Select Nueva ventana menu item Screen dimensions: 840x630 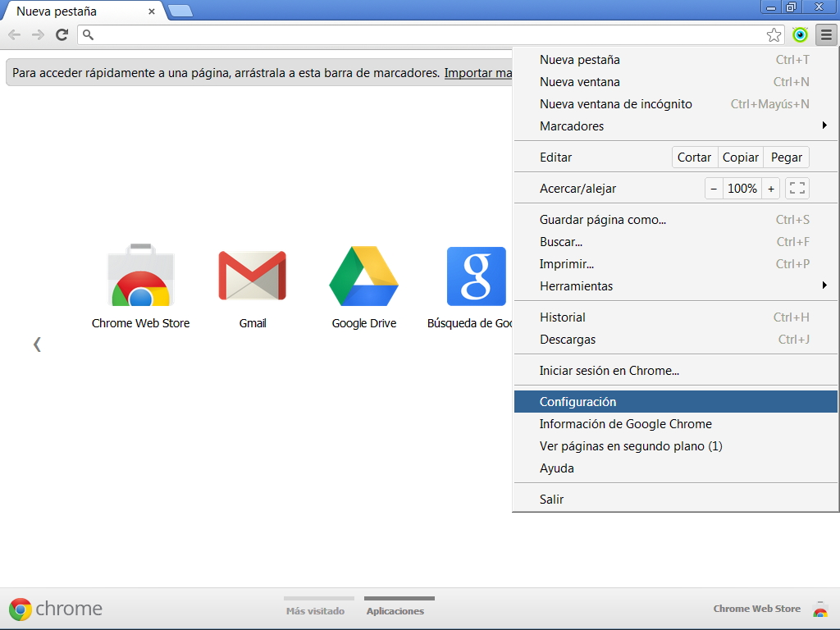(x=676, y=82)
